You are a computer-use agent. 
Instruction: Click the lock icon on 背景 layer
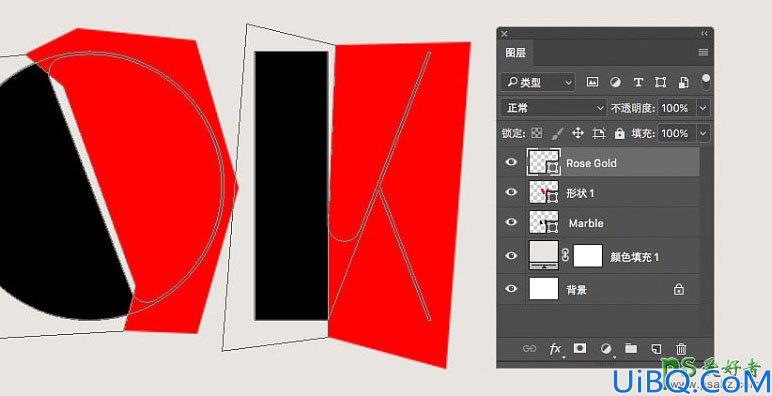tap(679, 289)
